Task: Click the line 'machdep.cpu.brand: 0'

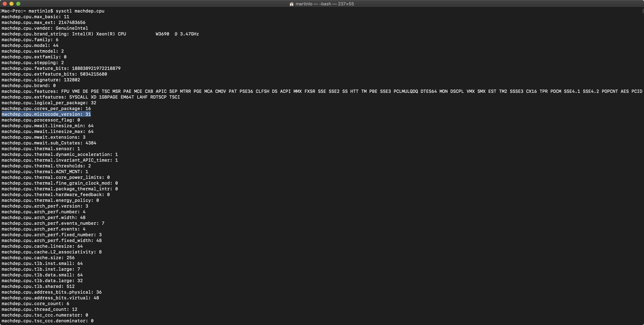Action: point(29,86)
